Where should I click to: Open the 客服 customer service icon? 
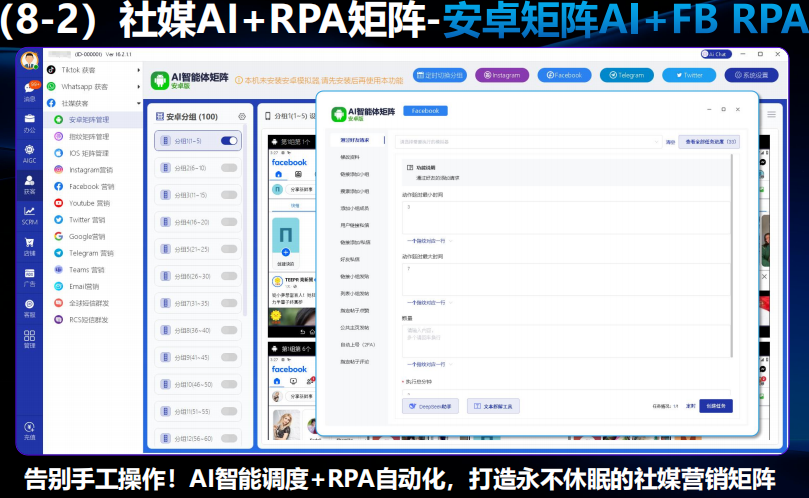[29, 309]
